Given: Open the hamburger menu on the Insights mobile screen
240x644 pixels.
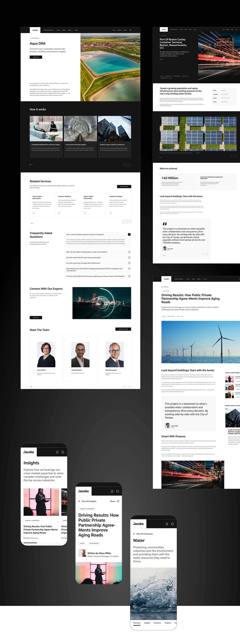Looking at the screenshot, I should (x=57, y=452).
